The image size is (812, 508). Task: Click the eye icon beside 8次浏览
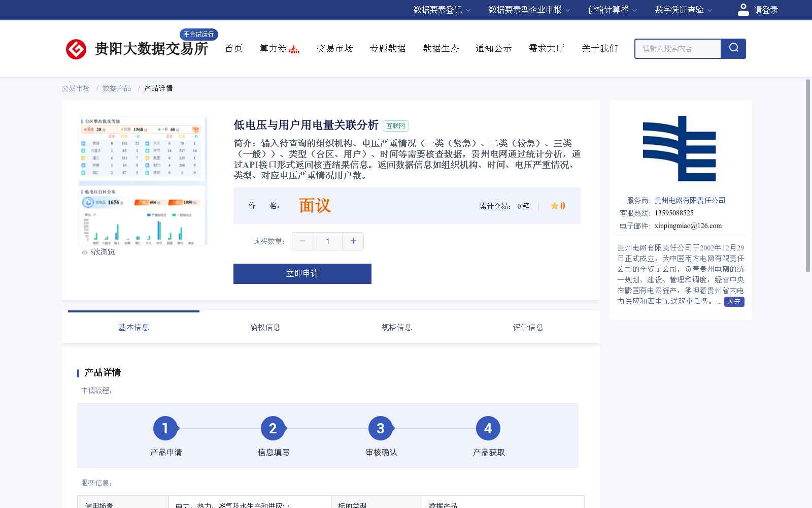(85, 252)
